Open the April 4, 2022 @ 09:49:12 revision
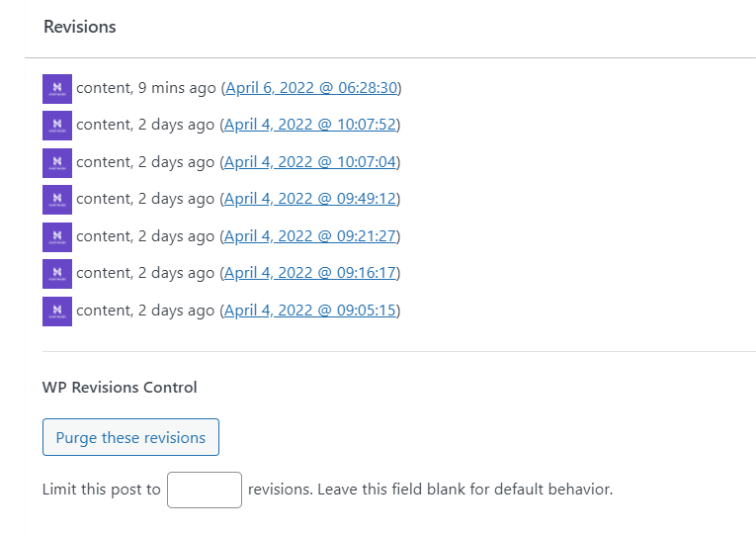This screenshot has height=536, width=756. point(310,199)
